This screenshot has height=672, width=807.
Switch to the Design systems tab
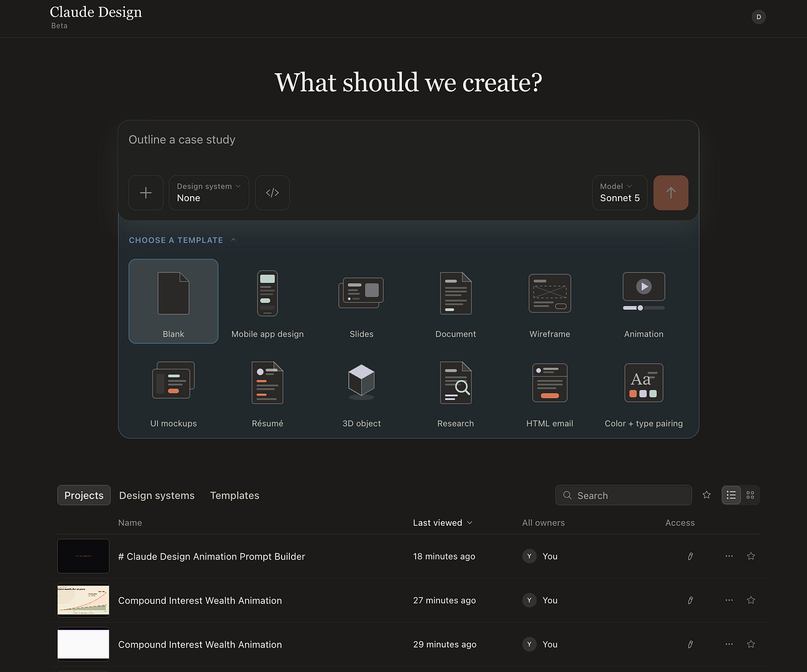pyautogui.click(x=157, y=495)
